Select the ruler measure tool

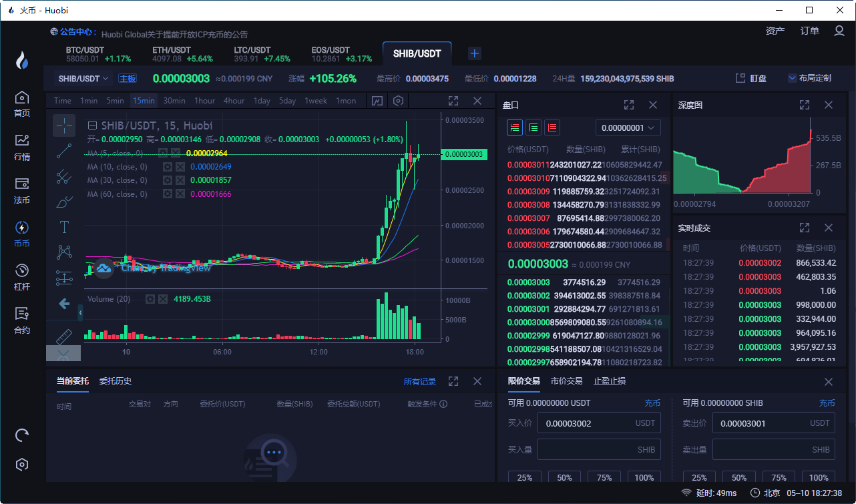click(64, 336)
